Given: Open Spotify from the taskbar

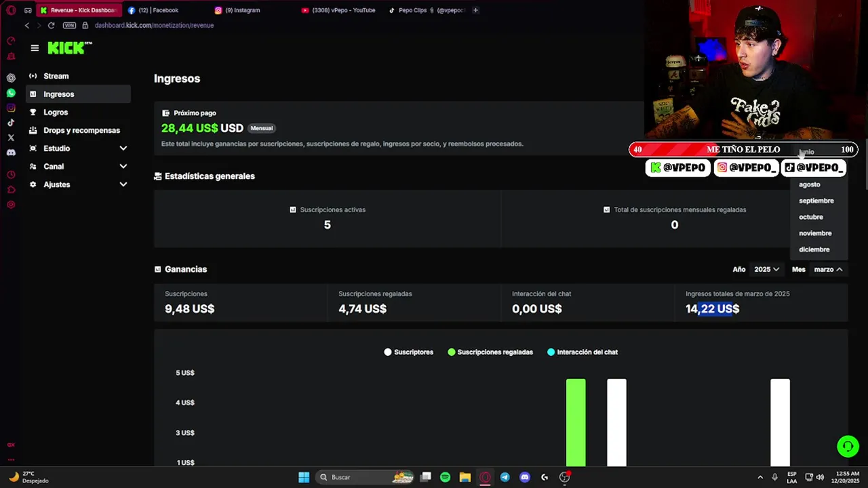Looking at the screenshot, I should [x=445, y=477].
